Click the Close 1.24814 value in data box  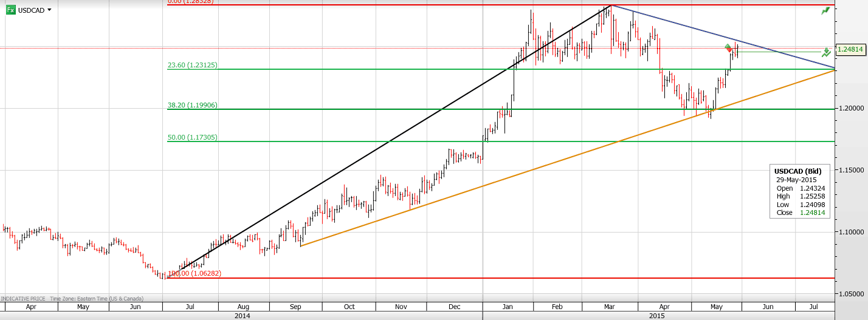(811, 213)
